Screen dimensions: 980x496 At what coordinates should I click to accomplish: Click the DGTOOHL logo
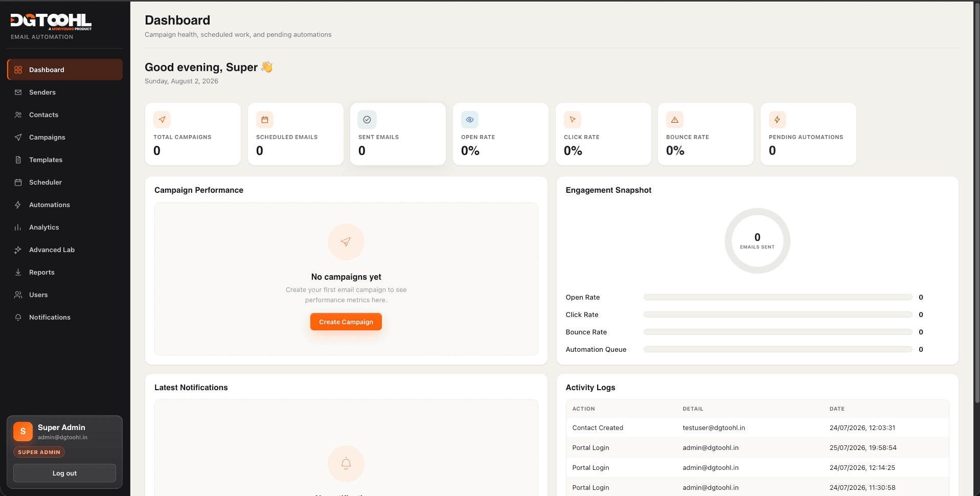click(51, 21)
